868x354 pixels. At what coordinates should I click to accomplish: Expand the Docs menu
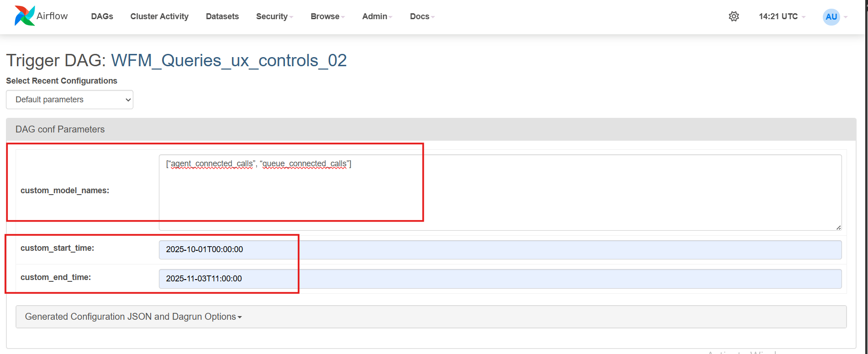click(422, 16)
